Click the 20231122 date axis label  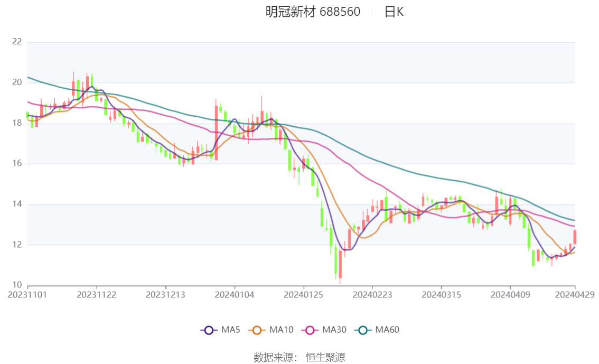[97, 295]
